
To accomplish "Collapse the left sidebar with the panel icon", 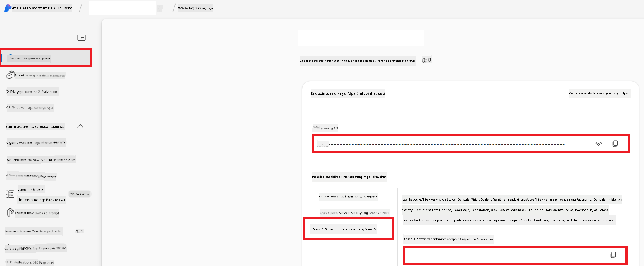I will [x=81, y=38].
